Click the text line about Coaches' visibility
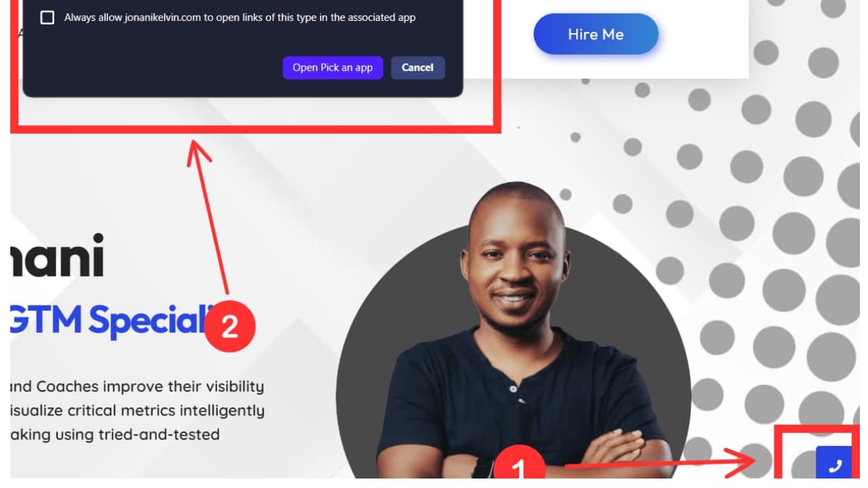 [x=137, y=386]
